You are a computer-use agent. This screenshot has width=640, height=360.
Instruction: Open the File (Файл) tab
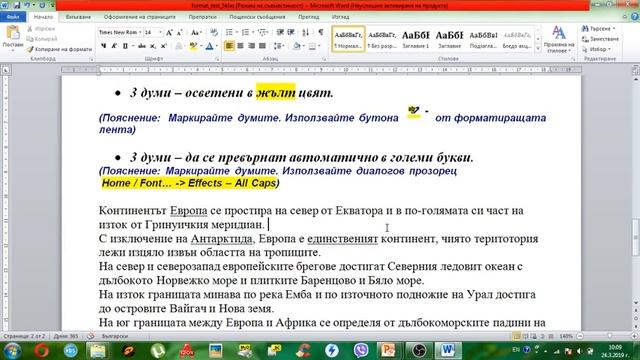point(13,17)
